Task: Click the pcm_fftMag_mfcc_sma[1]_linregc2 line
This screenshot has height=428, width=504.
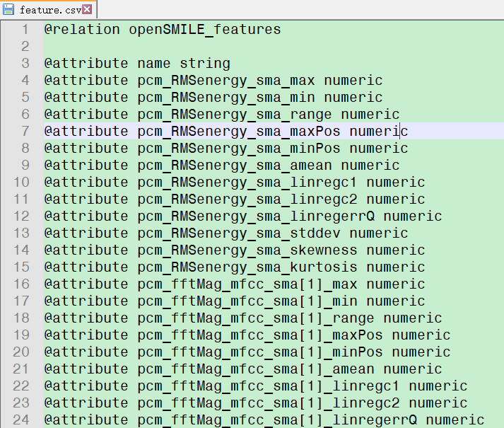Action: point(256,403)
